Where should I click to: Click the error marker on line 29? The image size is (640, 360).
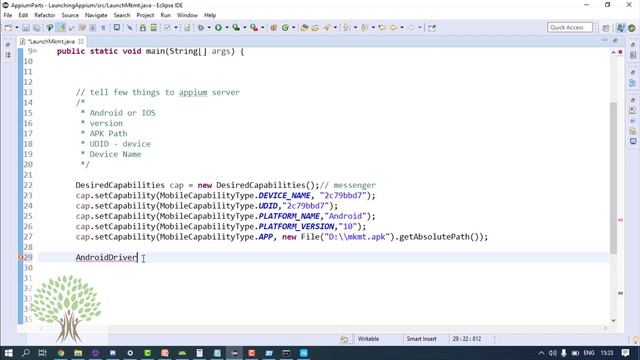point(20,257)
